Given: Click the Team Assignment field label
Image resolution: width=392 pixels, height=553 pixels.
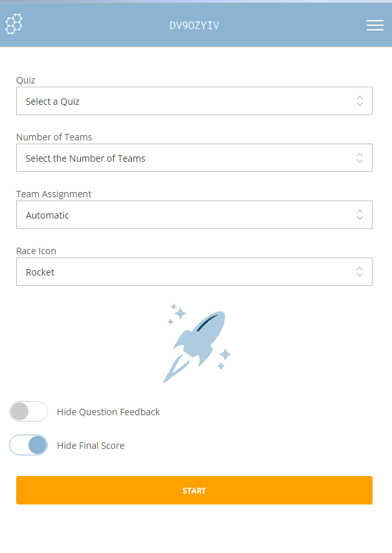Looking at the screenshot, I should tap(54, 194).
